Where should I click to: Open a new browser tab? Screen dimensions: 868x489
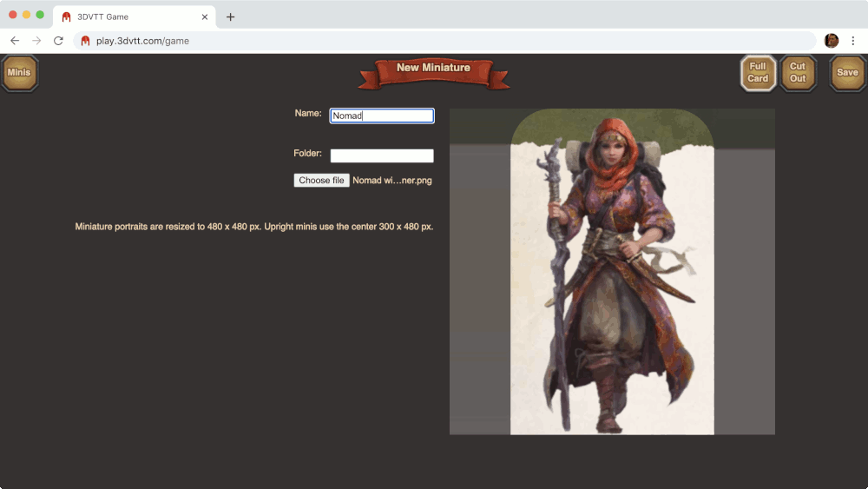[230, 17]
